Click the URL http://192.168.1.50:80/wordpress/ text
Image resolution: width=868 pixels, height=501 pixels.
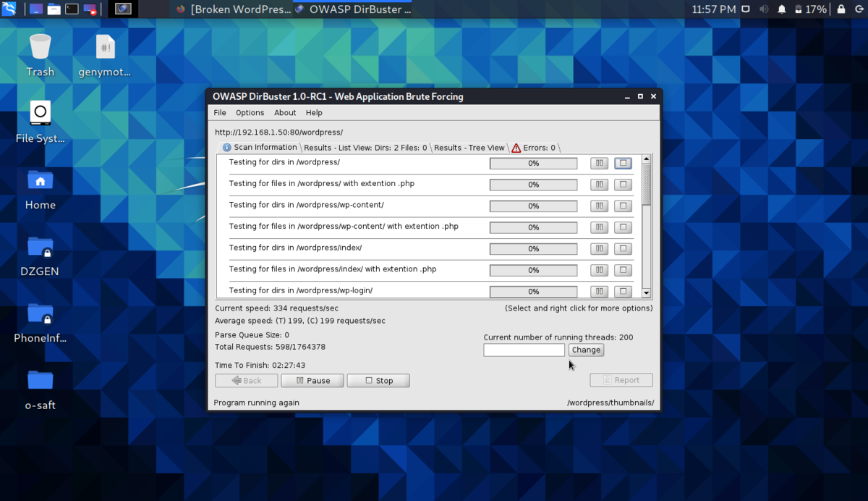tap(279, 132)
